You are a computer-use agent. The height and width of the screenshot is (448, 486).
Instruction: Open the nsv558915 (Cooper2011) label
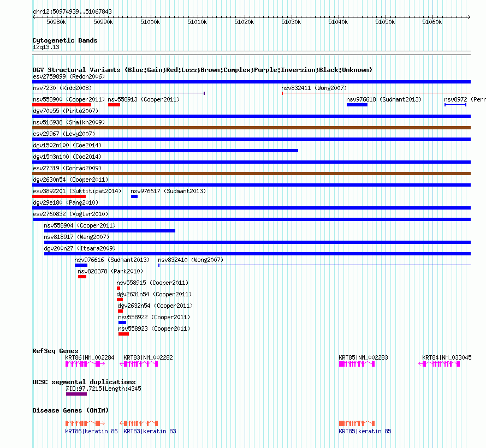[152, 283]
